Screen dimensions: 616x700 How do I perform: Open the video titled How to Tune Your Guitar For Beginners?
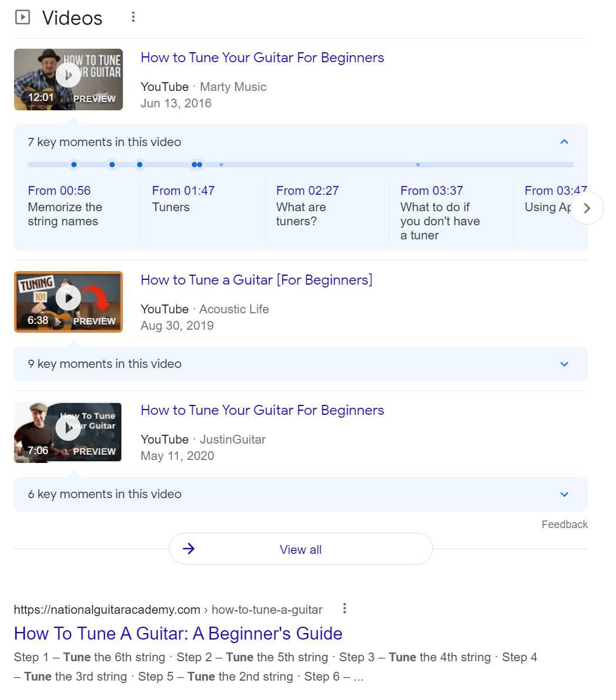tap(262, 58)
